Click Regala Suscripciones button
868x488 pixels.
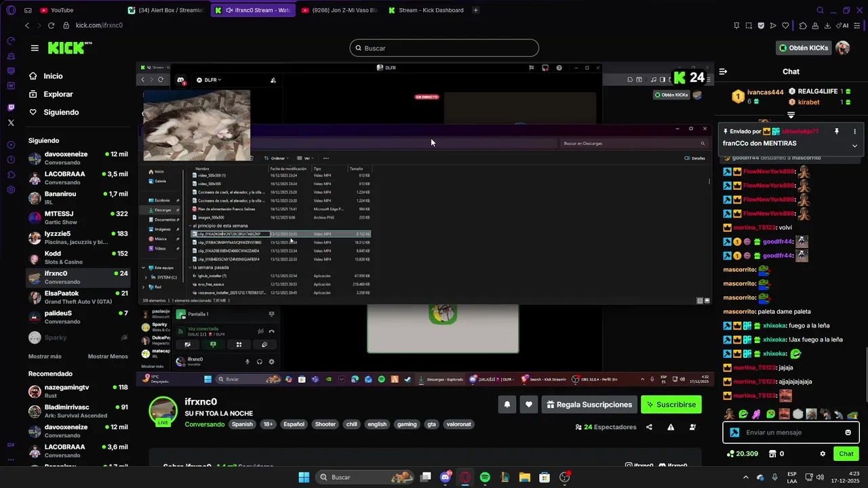point(589,405)
